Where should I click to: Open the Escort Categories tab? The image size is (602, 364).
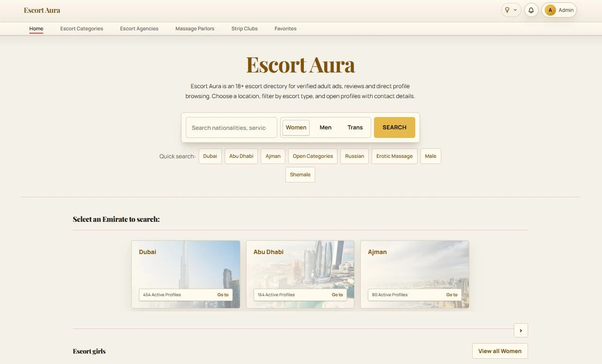click(x=82, y=28)
